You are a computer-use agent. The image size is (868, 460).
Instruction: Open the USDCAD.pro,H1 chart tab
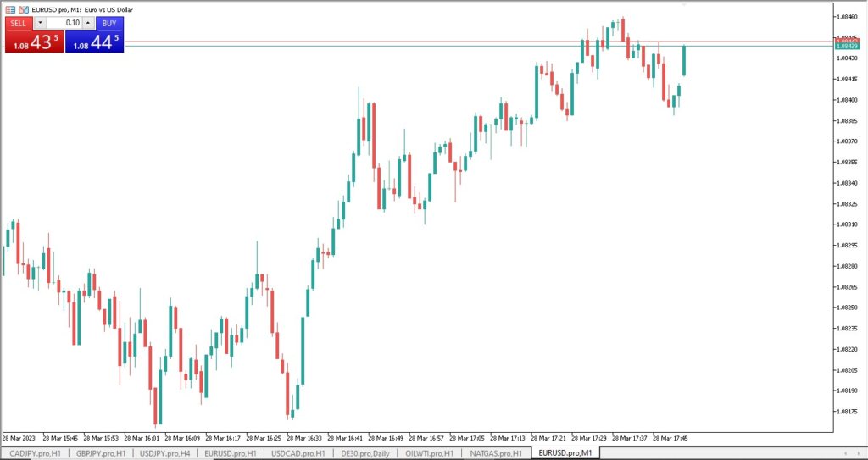coord(297,453)
